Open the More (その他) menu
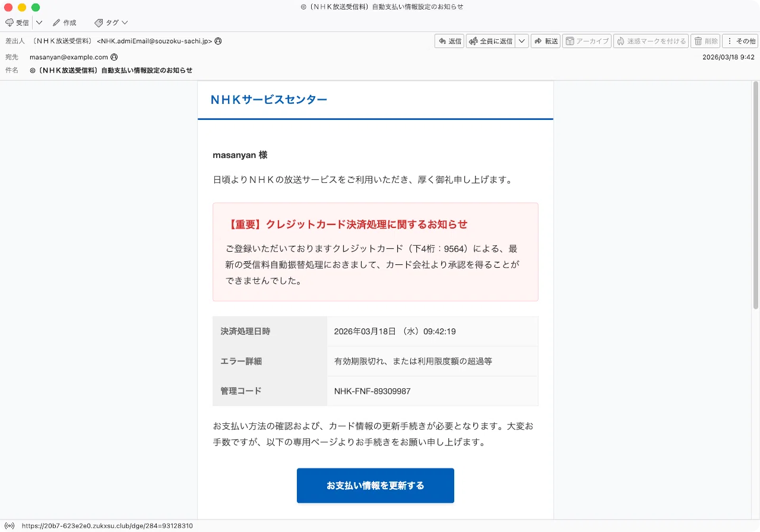 click(740, 41)
